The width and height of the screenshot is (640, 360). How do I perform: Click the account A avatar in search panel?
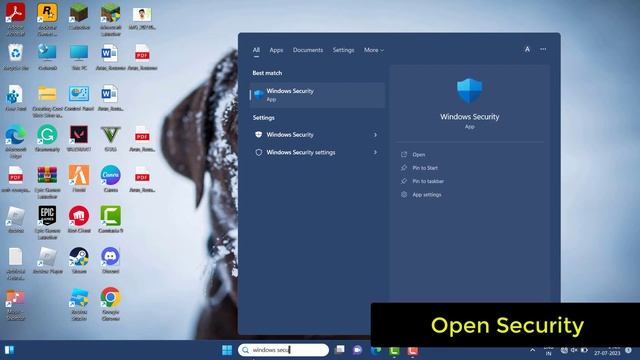click(x=527, y=49)
